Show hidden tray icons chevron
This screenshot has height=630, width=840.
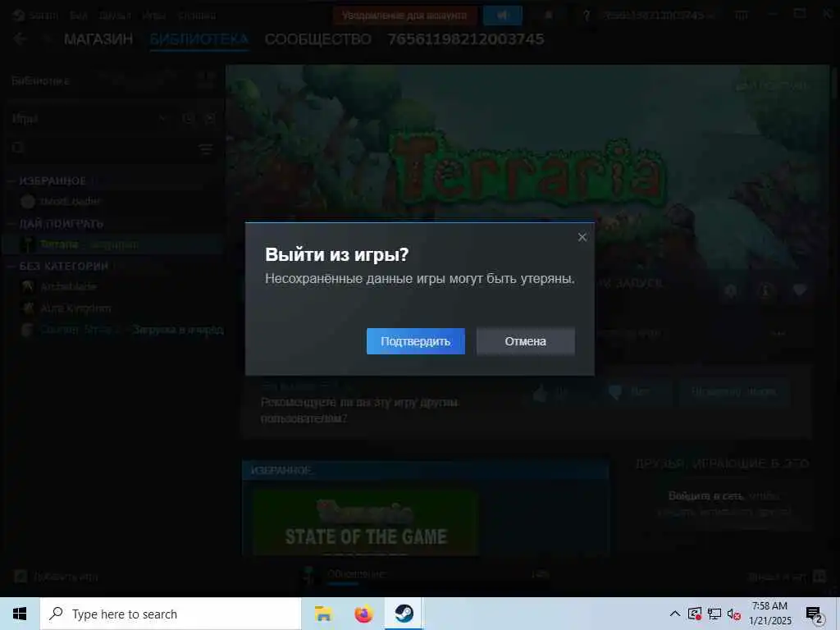click(675, 614)
